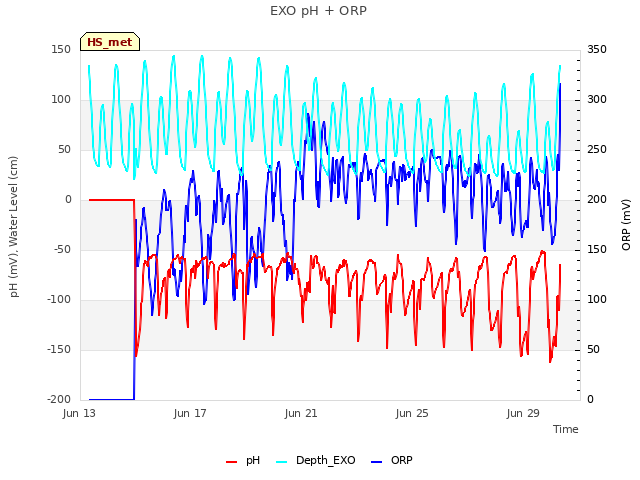
Task: Click the cyan Depth_EXO legend swatch
Action: [x=282, y=462]
